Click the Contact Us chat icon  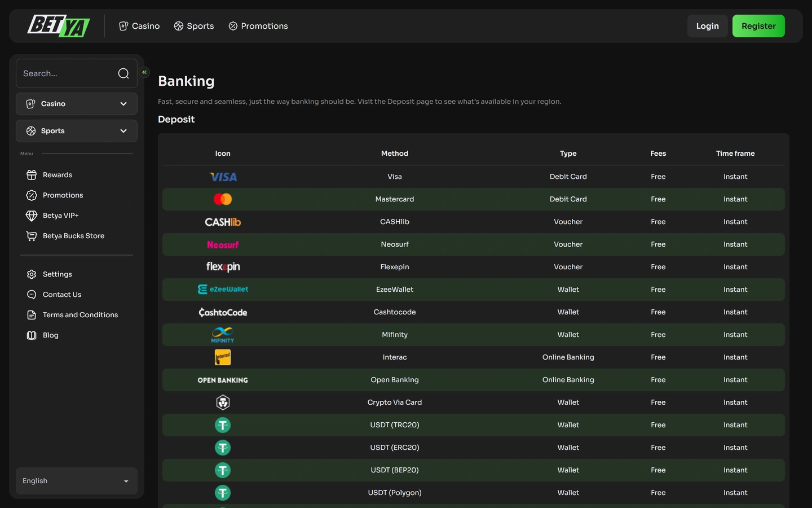(32, 295)
